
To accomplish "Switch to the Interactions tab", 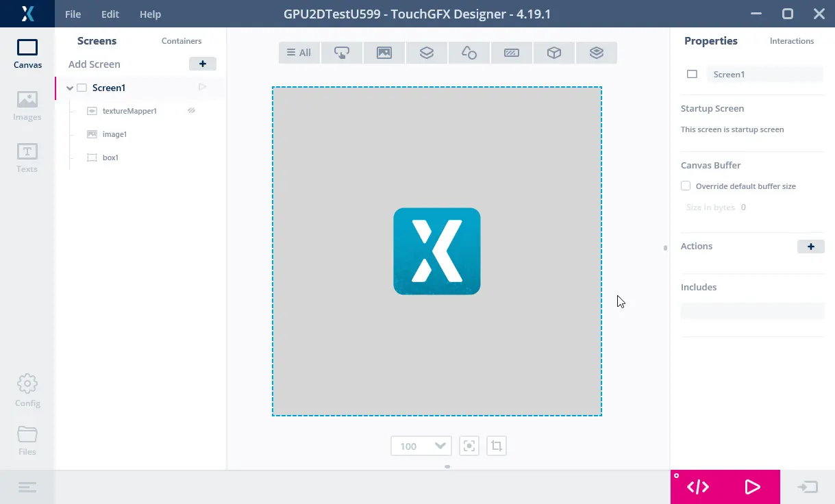I will (791, 41).
